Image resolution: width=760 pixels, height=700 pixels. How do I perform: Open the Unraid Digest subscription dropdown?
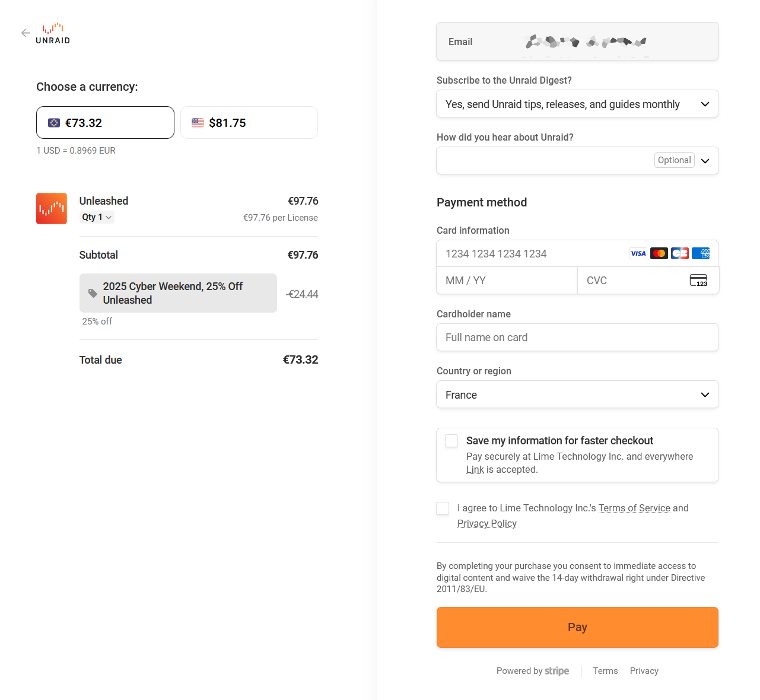pyautogui.click(x=577, y=104)
